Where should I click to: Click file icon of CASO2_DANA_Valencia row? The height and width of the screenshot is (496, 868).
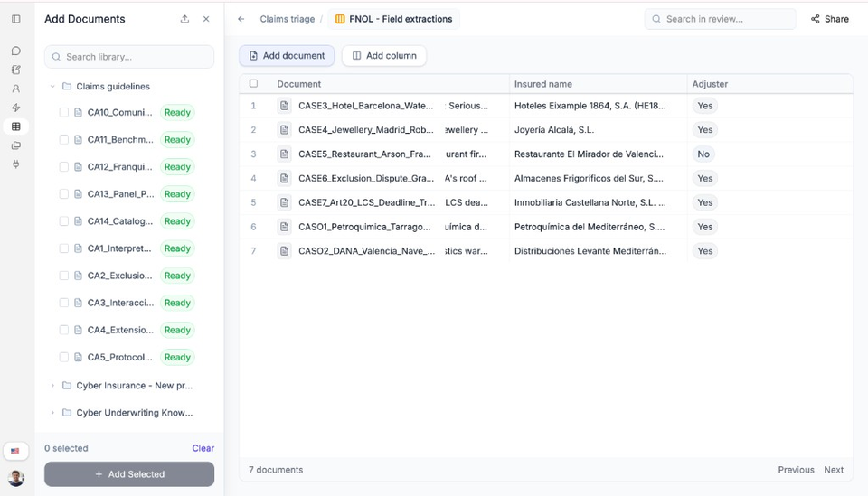click(284, 251)
